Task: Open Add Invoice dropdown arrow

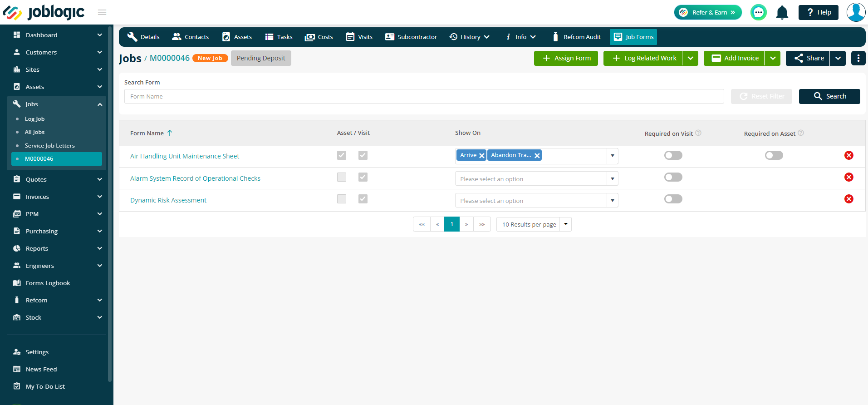Action: point(772,58)
